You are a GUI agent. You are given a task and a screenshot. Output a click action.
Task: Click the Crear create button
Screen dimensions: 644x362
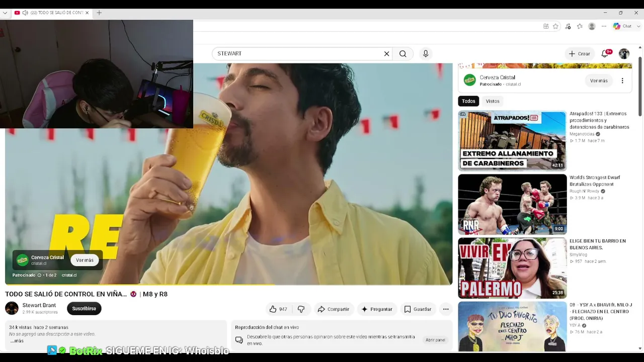579,54
